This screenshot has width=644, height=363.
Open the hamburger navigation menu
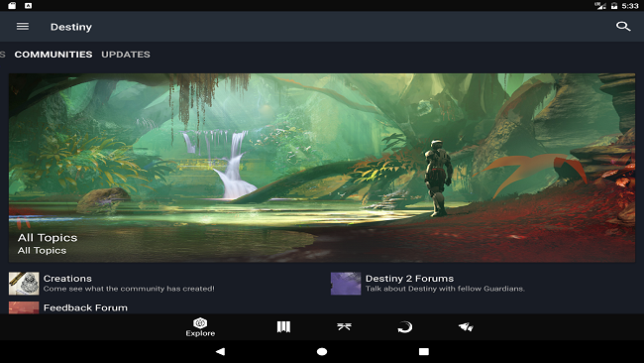coord(23,27)
